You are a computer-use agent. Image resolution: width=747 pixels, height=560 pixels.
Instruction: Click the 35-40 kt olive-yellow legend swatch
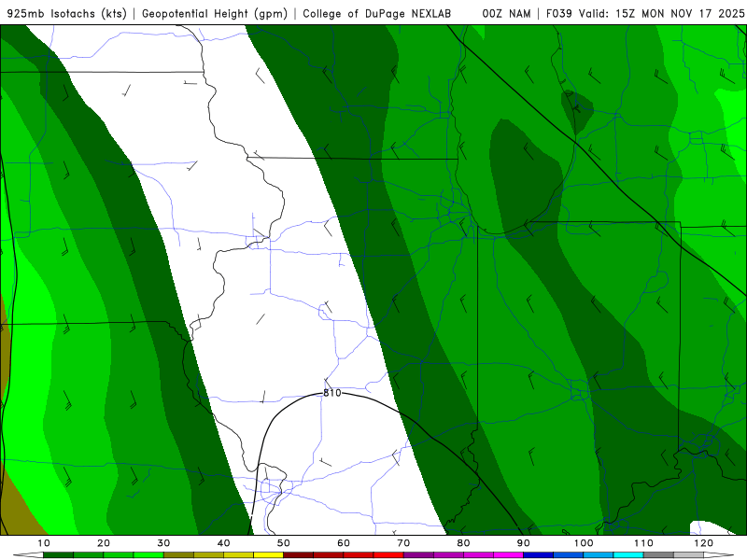point(208,555)
